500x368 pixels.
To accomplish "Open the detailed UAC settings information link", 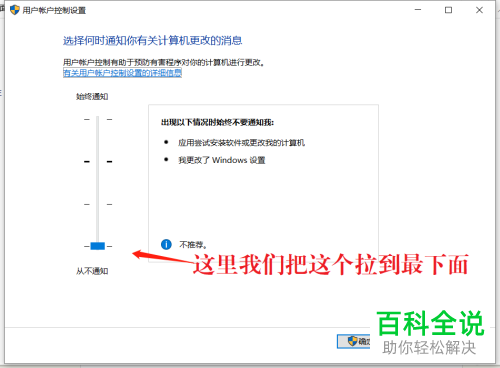I will (x=122, y=73).
